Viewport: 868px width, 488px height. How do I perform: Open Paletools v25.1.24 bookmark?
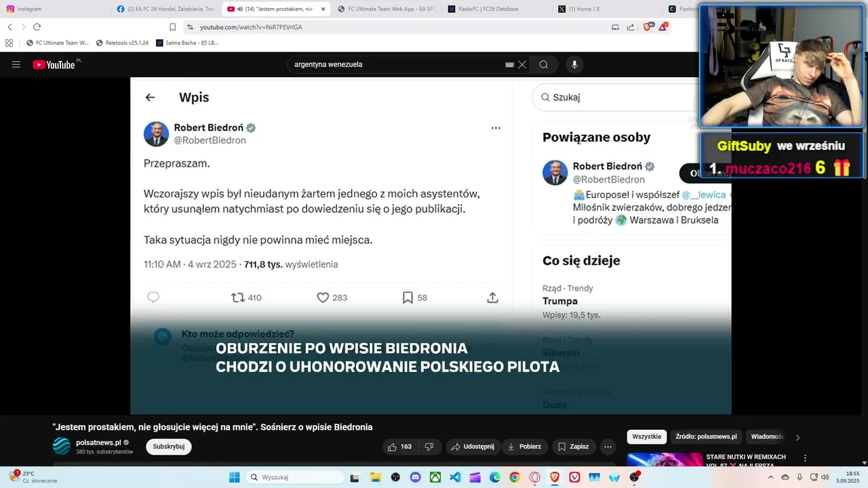(122, 43)
